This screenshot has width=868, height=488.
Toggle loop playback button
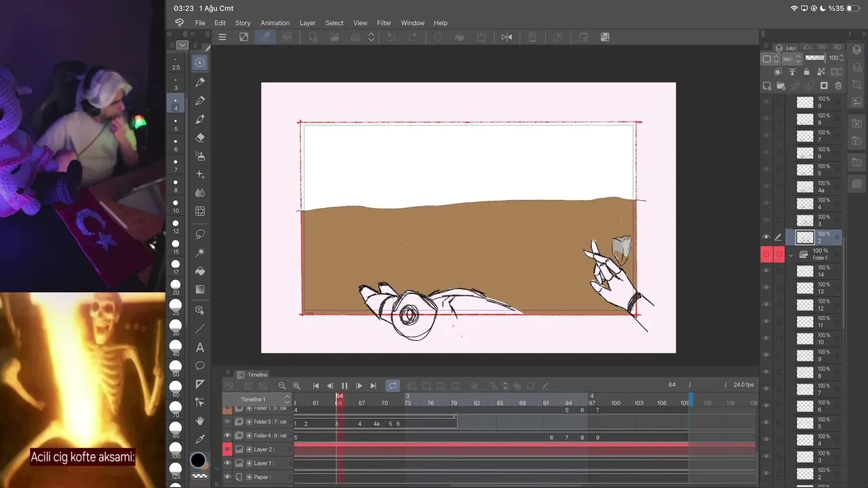393,386
